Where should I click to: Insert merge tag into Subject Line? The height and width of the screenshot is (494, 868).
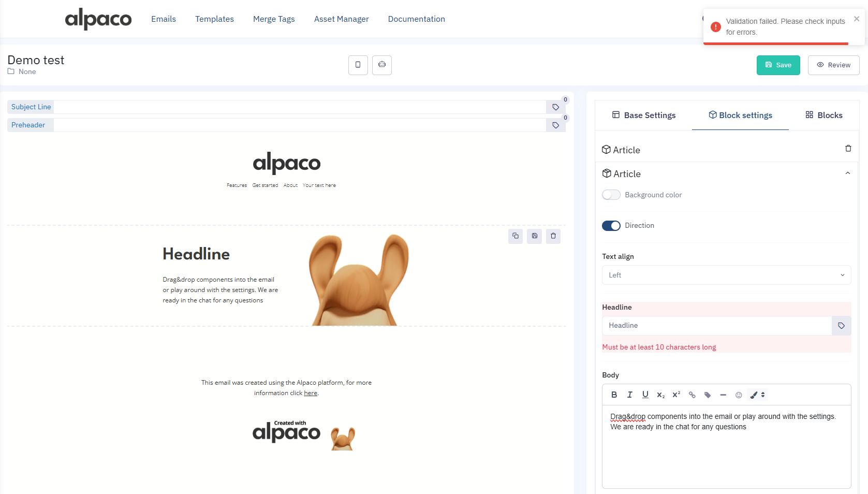click(555, 107)
